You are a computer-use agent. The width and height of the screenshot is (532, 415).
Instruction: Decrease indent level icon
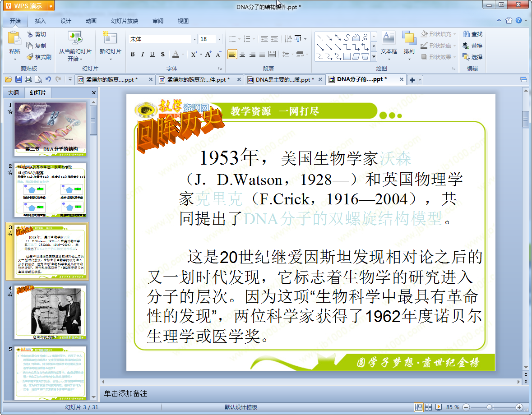(264, 39)
